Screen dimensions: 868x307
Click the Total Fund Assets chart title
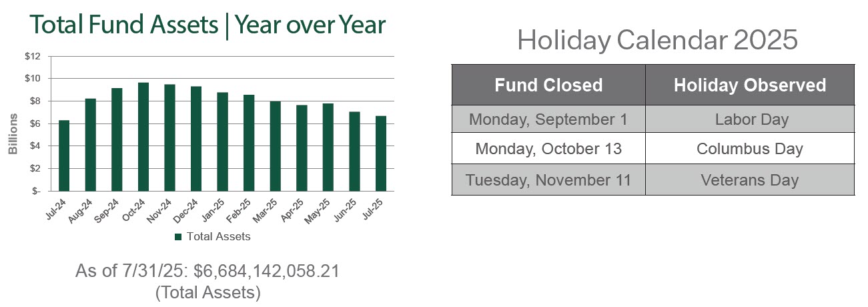click(x=208, y=25)
